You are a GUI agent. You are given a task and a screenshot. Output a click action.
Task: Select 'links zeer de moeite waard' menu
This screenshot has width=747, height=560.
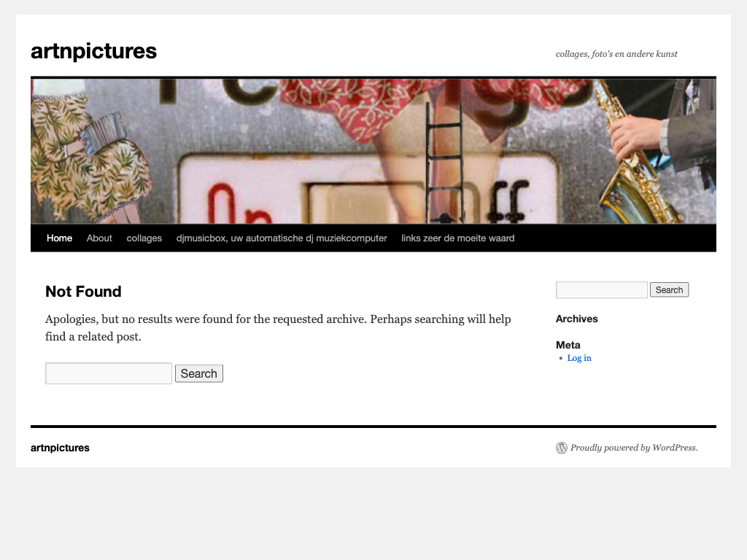pos(457,238)
